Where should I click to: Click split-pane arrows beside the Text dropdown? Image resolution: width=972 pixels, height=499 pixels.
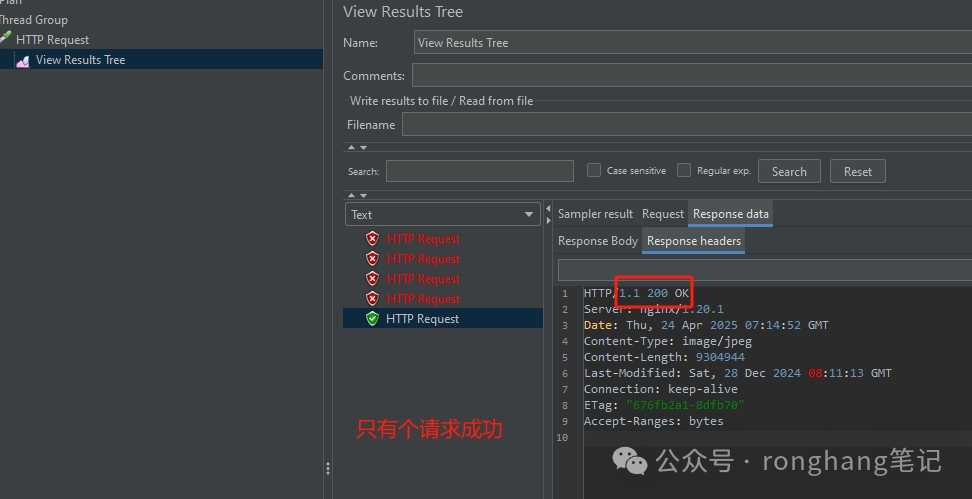click(x=548, y=214)
